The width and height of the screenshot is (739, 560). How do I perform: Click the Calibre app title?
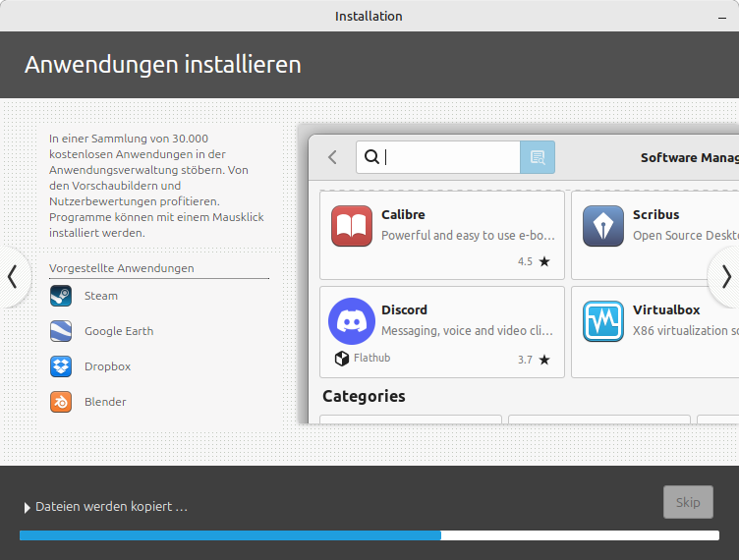click(x=403, y=215)
